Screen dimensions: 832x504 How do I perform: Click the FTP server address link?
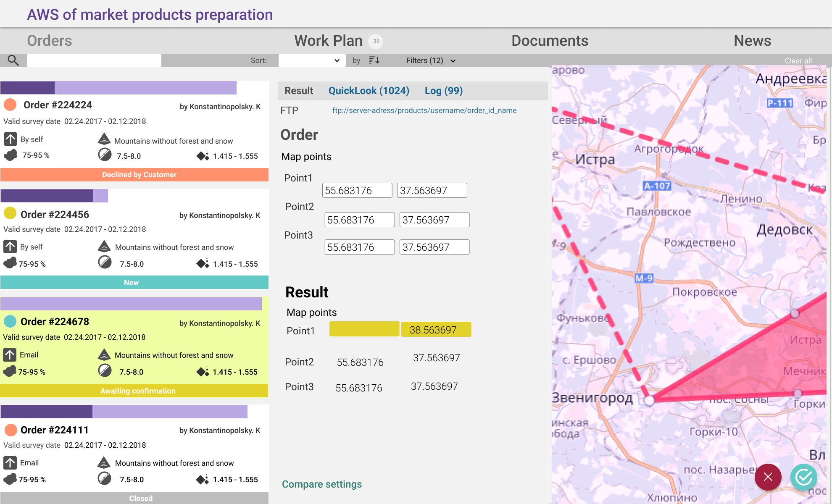point(424,110)
